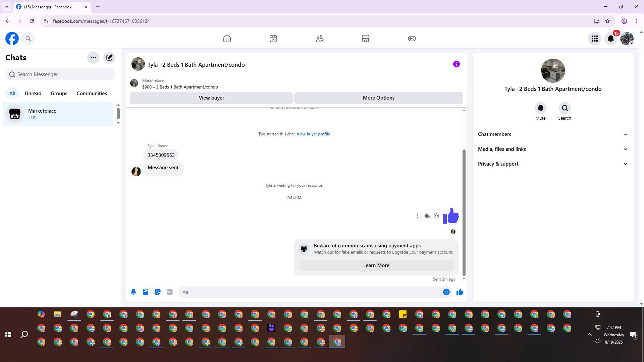The width and height of the screenshot is (644, 362).
Task: Expand the Privacy & support section
Action: (x=553, y=164)
